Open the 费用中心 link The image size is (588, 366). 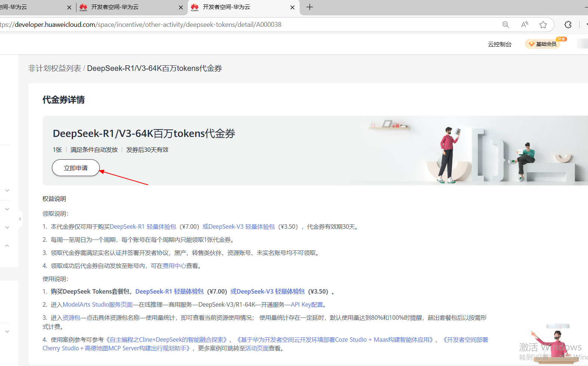click(174, 266)
